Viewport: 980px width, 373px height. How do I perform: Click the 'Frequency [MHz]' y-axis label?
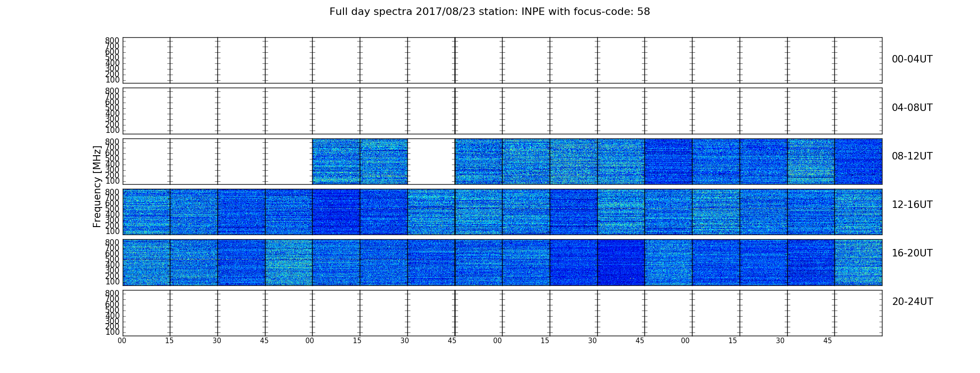point(97,186)
